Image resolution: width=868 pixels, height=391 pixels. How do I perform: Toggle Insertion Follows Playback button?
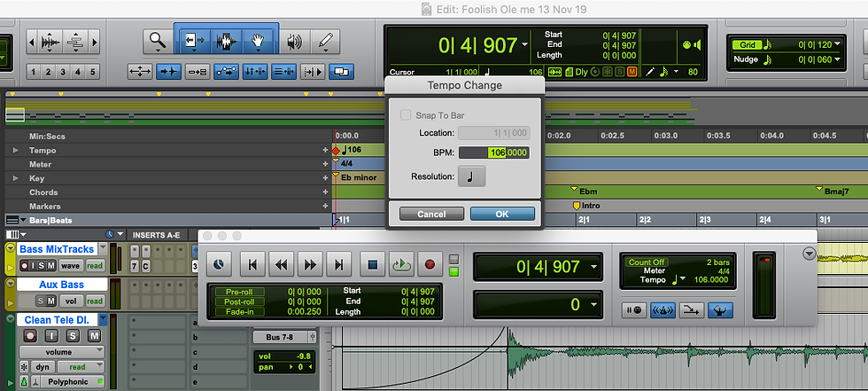[x=313, y=72]
